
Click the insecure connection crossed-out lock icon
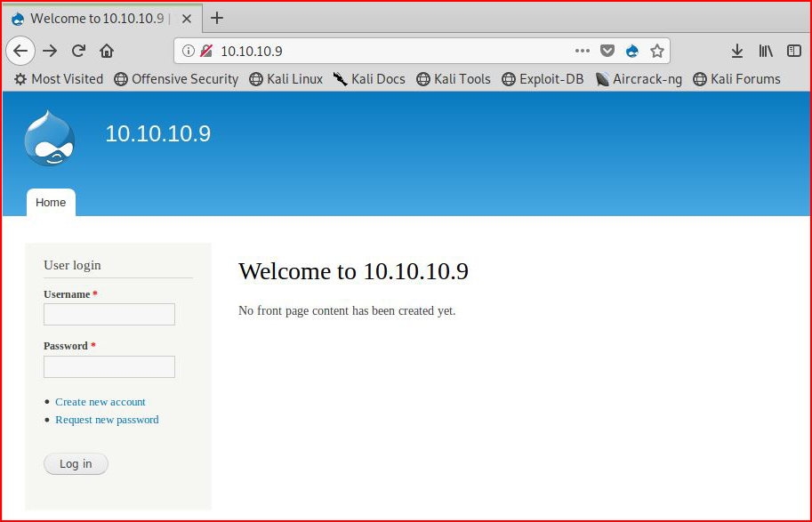pos(206,51)
